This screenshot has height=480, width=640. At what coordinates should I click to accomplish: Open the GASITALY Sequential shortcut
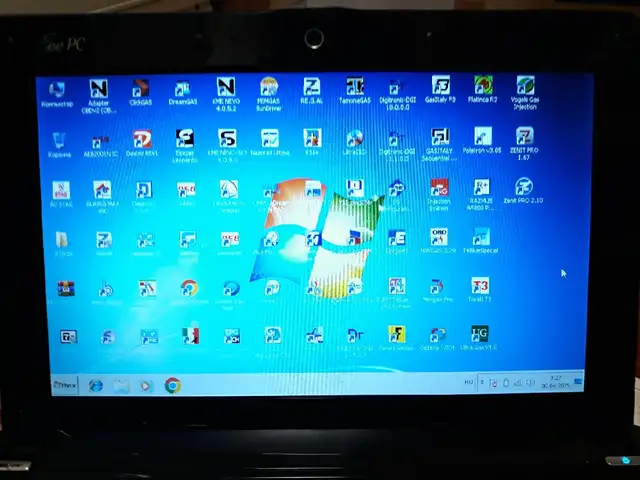click(440, 144)
